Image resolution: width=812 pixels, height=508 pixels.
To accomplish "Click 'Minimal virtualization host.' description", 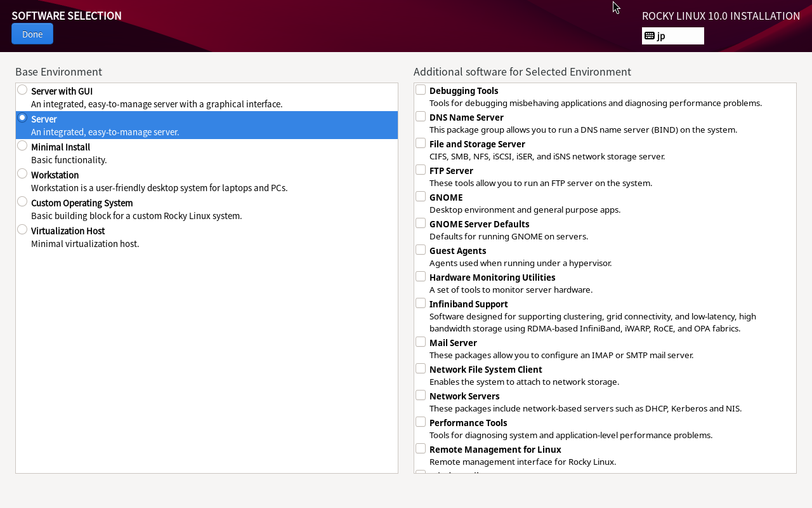I will 85,244.
